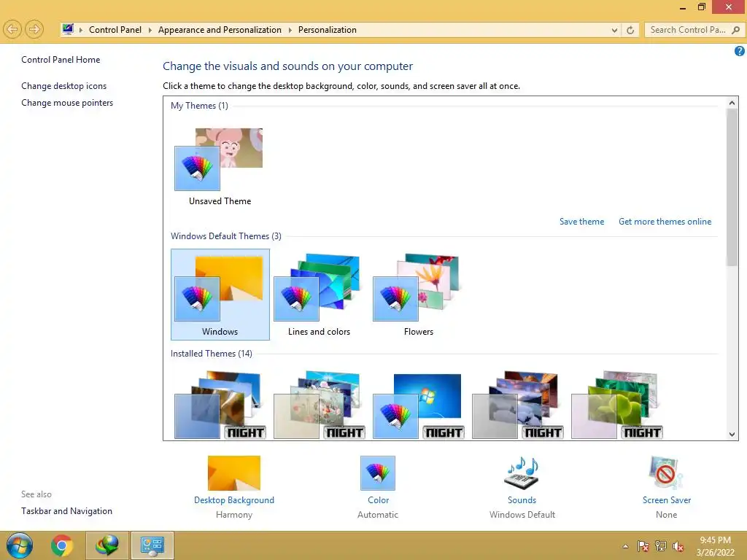This screenshot has width=747, height=560.
Task: Click Save theme link
Action: (581, 222)
